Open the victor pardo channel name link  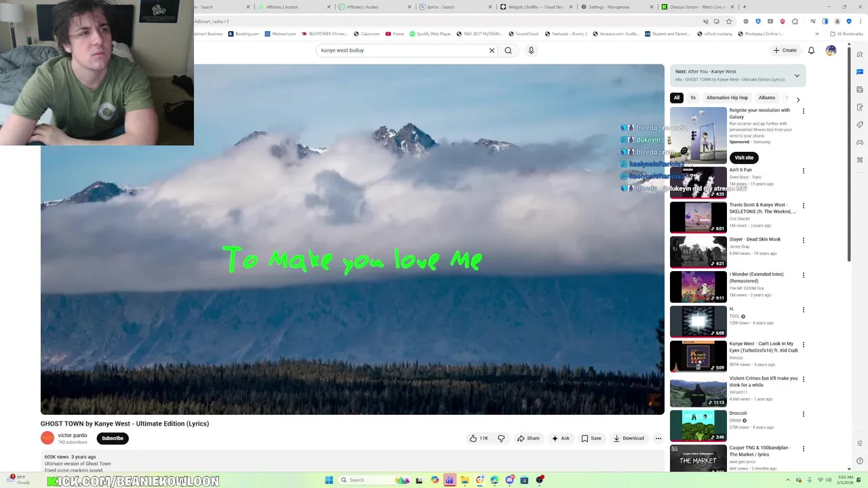click(73, 435)
